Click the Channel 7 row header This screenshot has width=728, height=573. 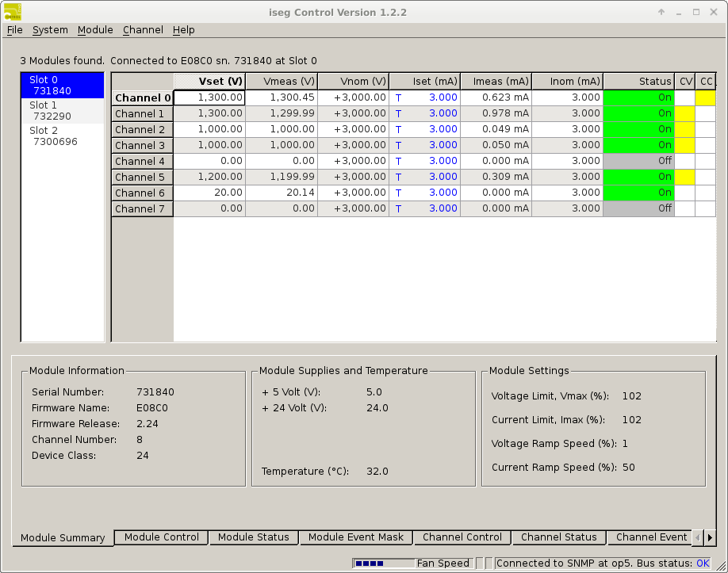(x=143, y=208)
